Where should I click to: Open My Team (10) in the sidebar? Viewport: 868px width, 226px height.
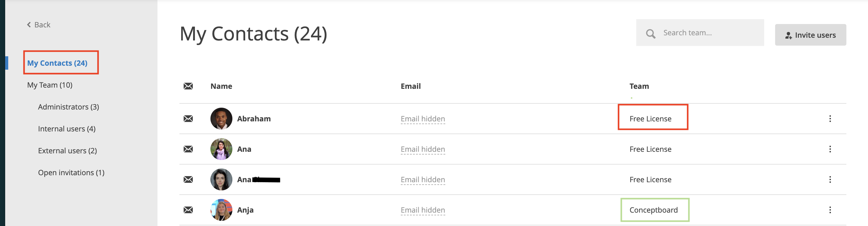coord(50,85)
